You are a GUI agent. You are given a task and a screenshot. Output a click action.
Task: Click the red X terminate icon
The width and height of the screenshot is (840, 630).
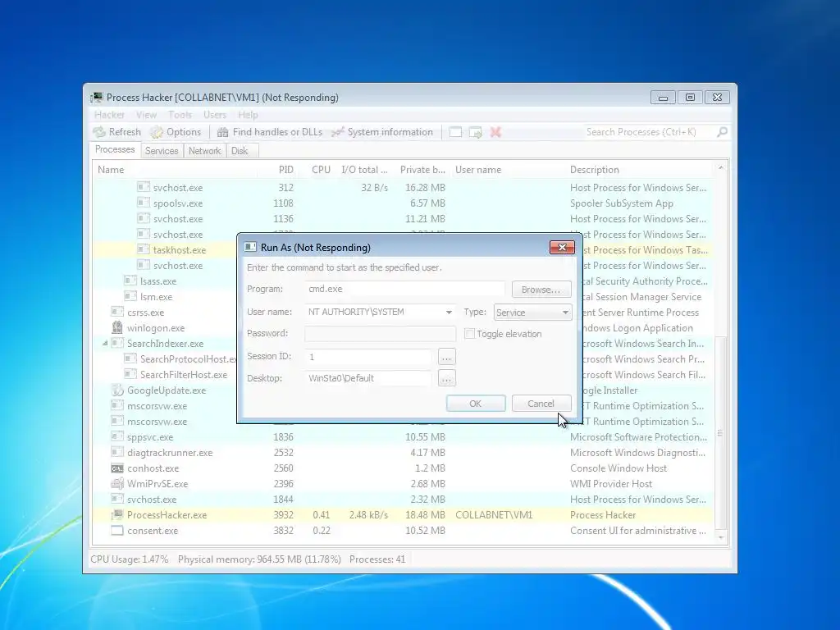click(495, 132)
